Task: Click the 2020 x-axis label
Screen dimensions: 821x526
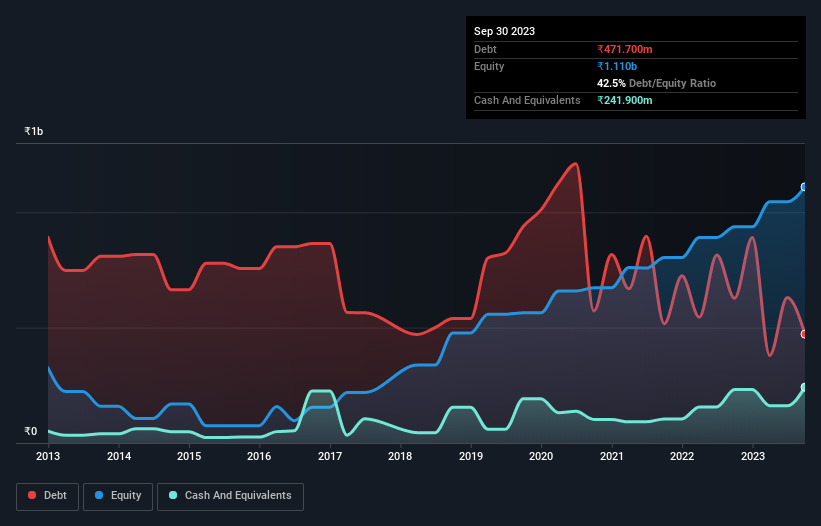Action: [541, 456]
